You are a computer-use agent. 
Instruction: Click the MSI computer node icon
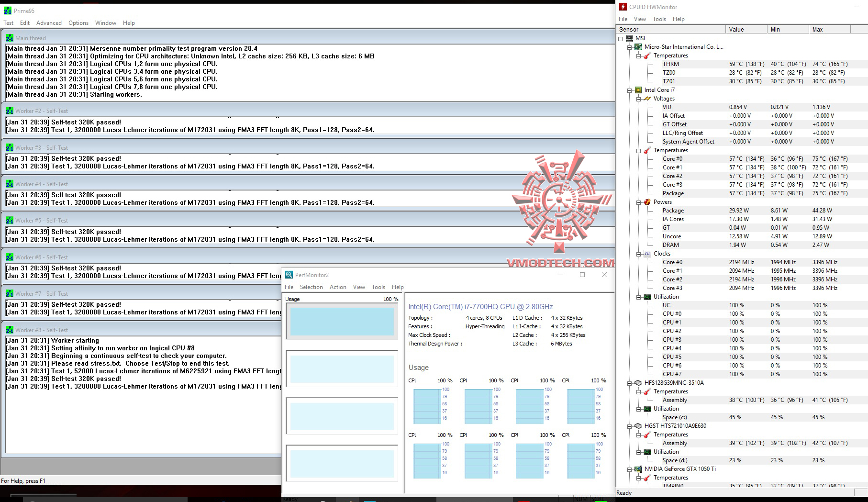tap(629, 38)
